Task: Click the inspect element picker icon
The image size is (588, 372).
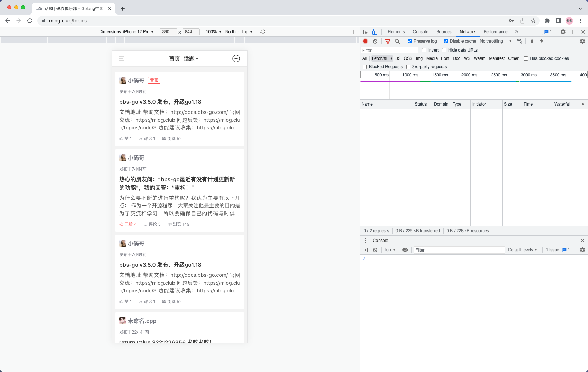Action: tap(365, 32)
